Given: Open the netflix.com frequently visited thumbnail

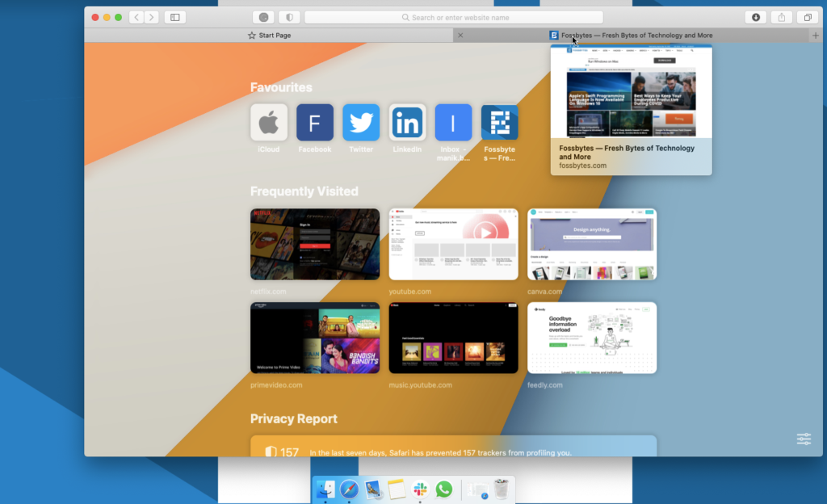Looking at the screenshot, I should 315,244.
